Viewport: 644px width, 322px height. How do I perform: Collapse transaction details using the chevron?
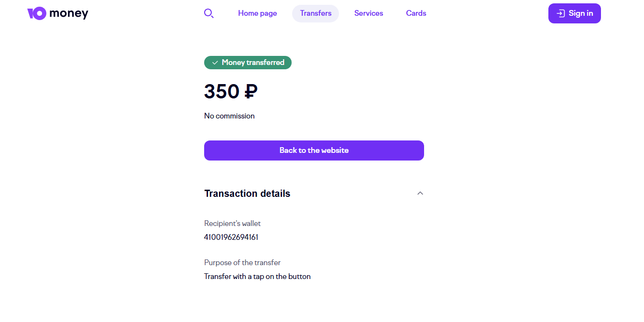(420, 193)
